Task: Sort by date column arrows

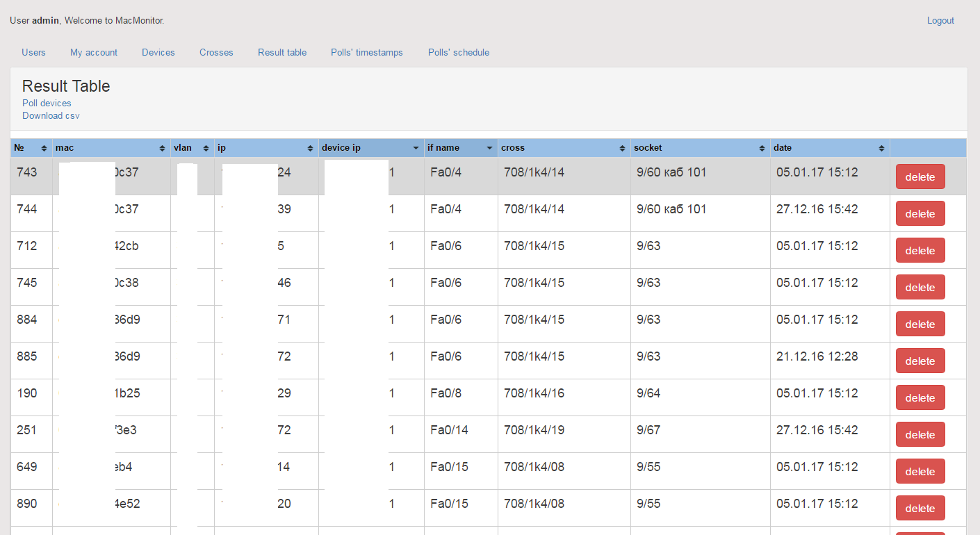Action: [882, 148]
